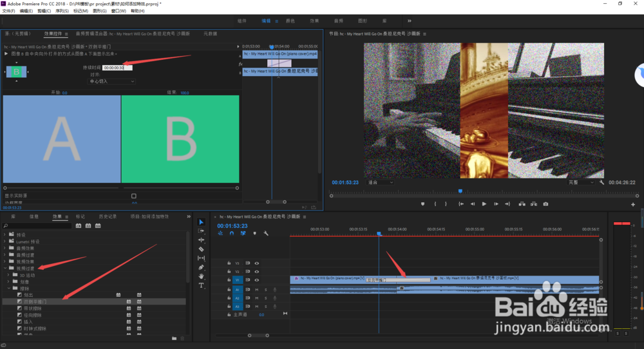This screenshot has width=644, height=349.
Task: Click transition start slider under image A
Action: (5, 188)
